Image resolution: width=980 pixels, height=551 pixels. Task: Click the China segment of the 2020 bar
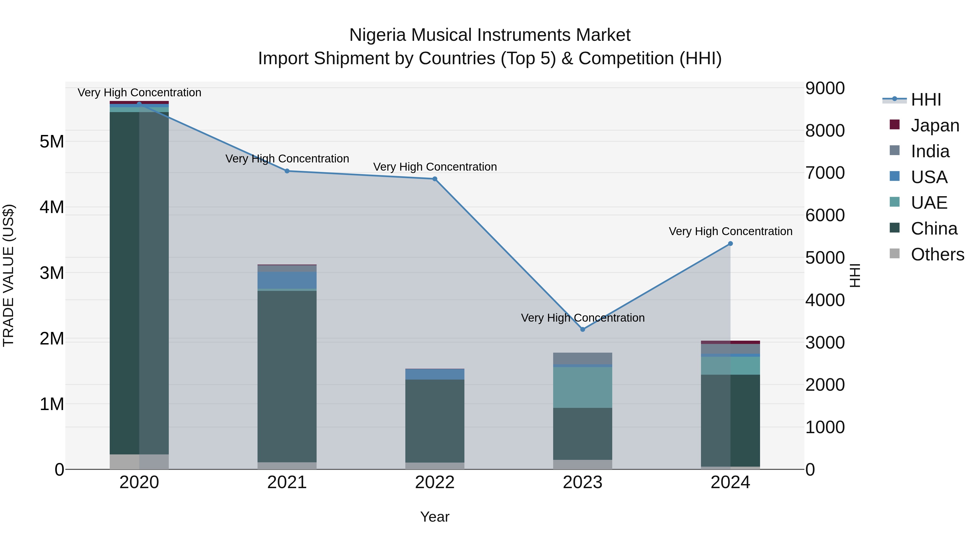139,283
